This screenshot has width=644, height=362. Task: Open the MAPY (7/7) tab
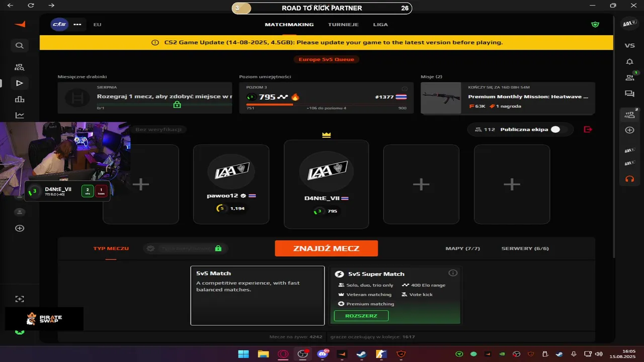click(x=463, y=248)
